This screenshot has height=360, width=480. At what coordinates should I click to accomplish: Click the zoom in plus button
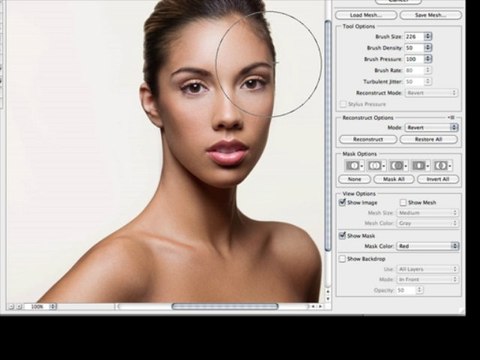[19, 306]
